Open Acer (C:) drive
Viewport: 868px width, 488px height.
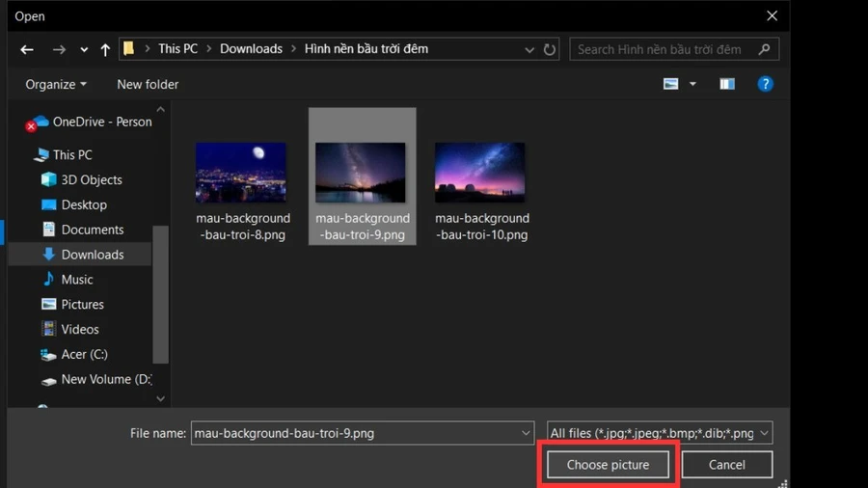click(x=84, y=354)
